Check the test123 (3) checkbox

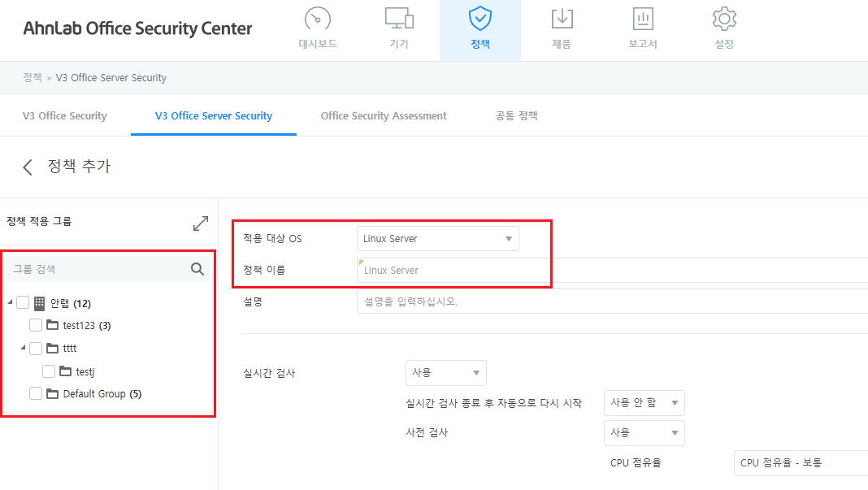click(36, 325)
